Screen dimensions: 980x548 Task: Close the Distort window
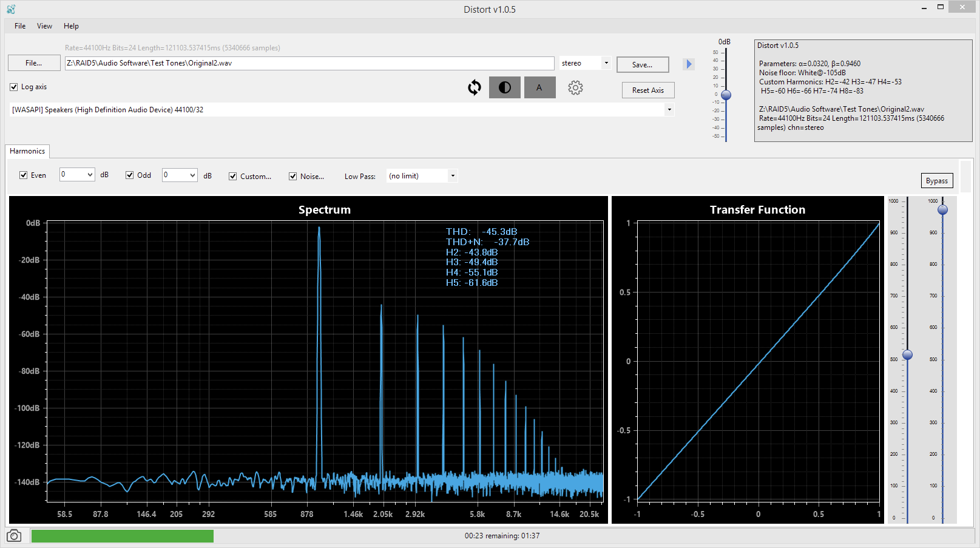coord(962,7)
